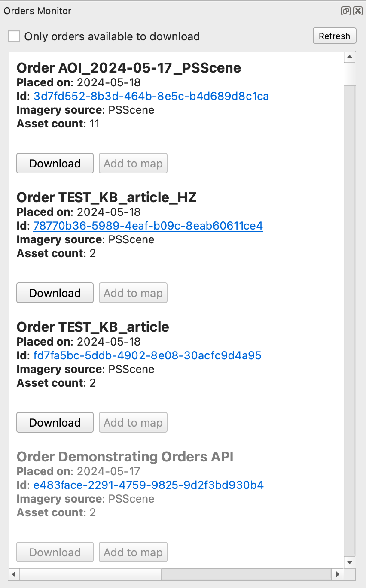366x588 pixels.
Task: Add AOI_2024-05-17_PSScene order to map
Action: pos(133,164)
